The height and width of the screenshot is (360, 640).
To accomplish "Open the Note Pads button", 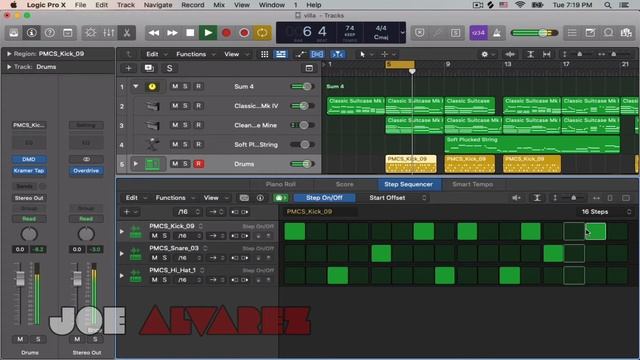I will [590, 33].
